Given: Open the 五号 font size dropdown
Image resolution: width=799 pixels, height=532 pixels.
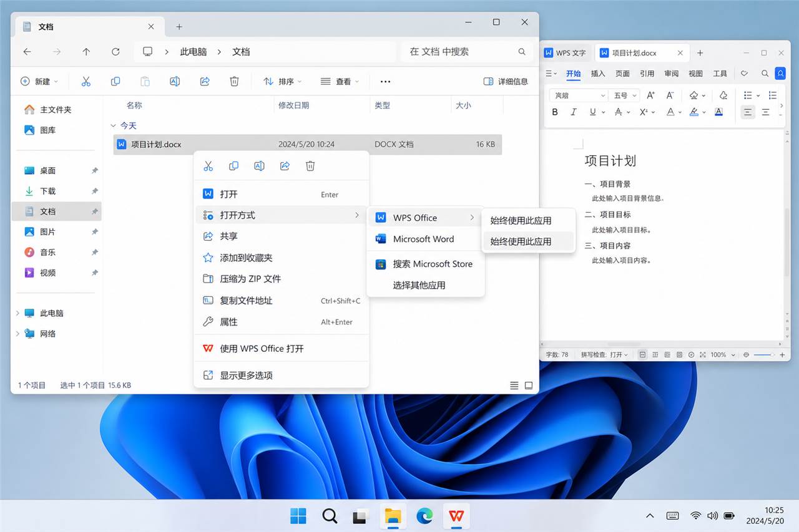Looking at the screenshot, I should pyautogui.click(x=625, y=95).
